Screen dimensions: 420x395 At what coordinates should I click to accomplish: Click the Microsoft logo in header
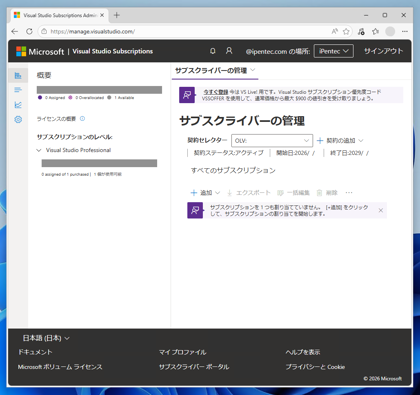pos(40,51)
